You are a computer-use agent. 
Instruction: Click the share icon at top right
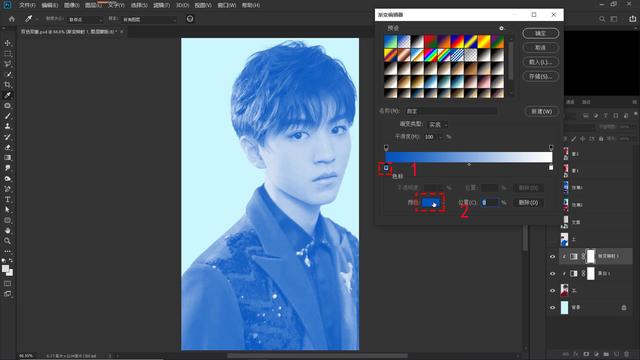[632, 19]
